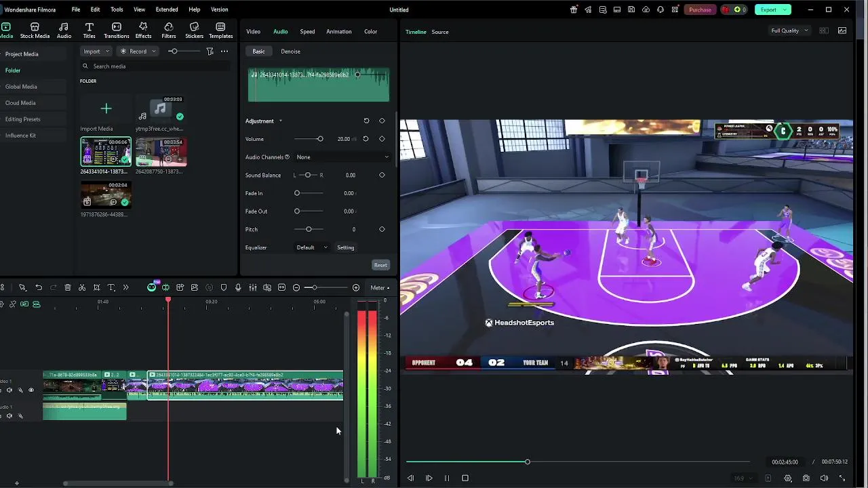
Task: Click the filter icon in media panel
Action: pyautogui.click(x=210, y=51)
